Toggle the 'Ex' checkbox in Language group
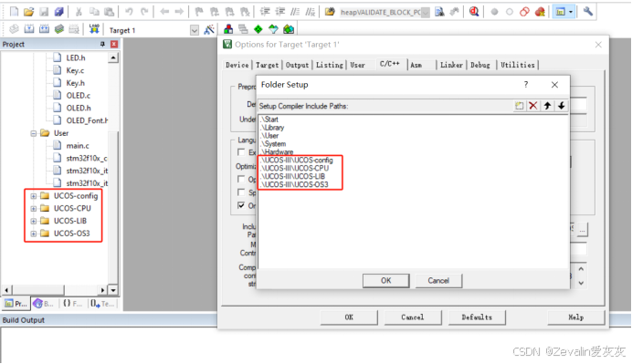 pos(241,152)
